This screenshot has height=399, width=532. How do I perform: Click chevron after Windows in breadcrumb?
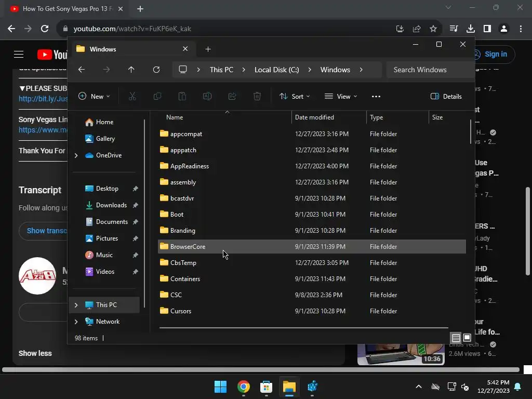(x=361, y=70)
